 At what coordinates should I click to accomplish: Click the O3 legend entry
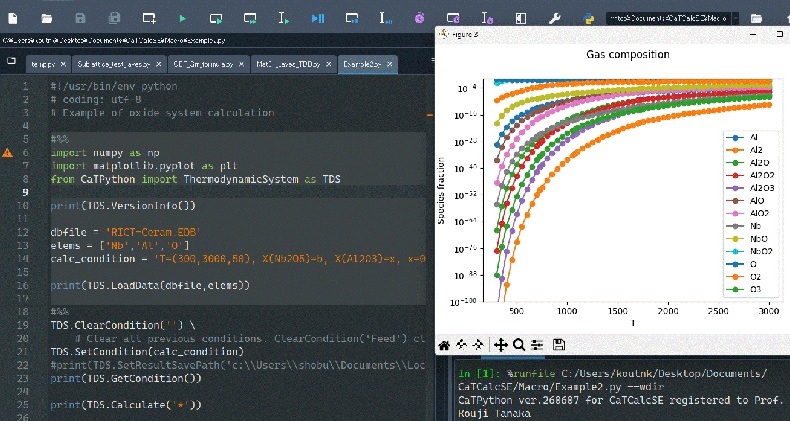[x=743, y=290]
